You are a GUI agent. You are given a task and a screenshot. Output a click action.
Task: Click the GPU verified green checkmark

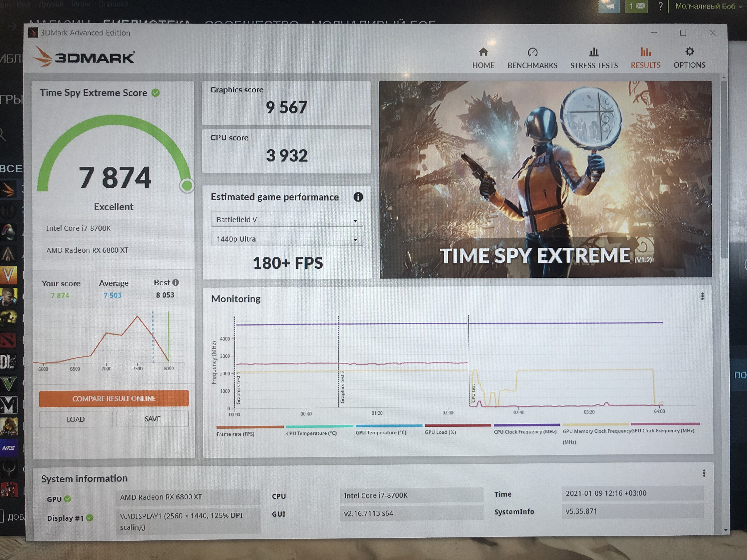(68, 499)
